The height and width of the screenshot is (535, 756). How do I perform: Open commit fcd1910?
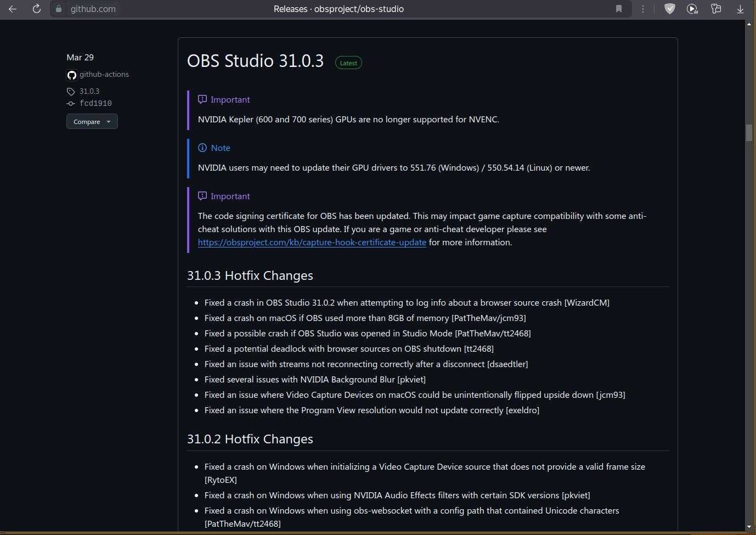coord(95,103)
